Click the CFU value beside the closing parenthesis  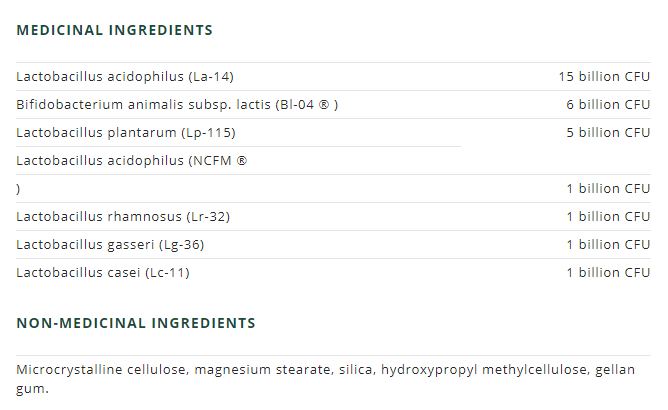point(608,188)
